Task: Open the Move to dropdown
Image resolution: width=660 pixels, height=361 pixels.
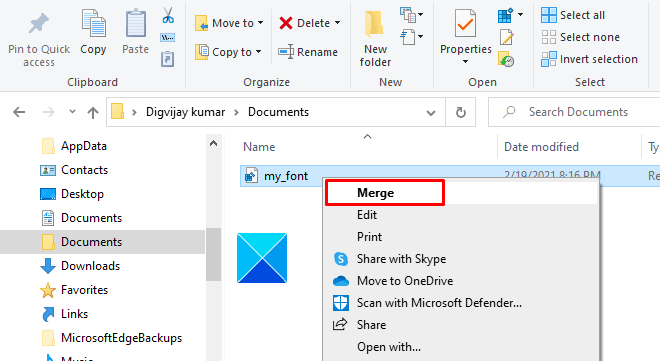Action: [229, 23]
